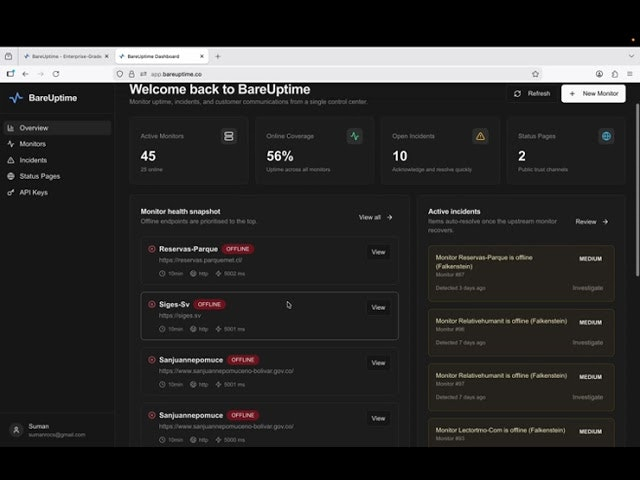The height and width of the screenshot is (480, 640).
Task: Click the browser reload icon
Action: click(x=67, y=74)
